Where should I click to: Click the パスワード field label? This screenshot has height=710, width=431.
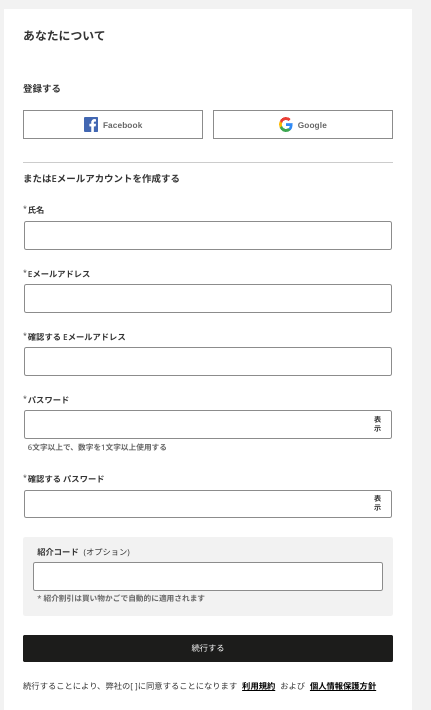pos(48,400)
